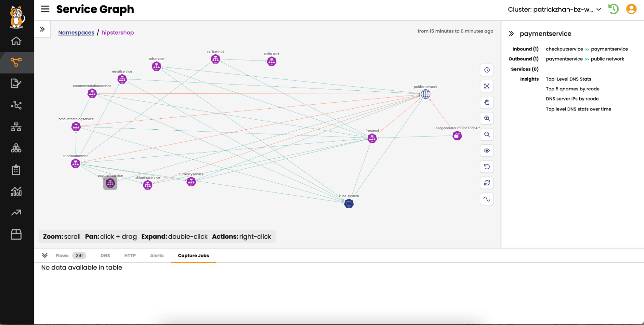Image resolution: width=644 pixels, height=325 pixels.
Task: Select the frontend node in graph
Action: 372,138
